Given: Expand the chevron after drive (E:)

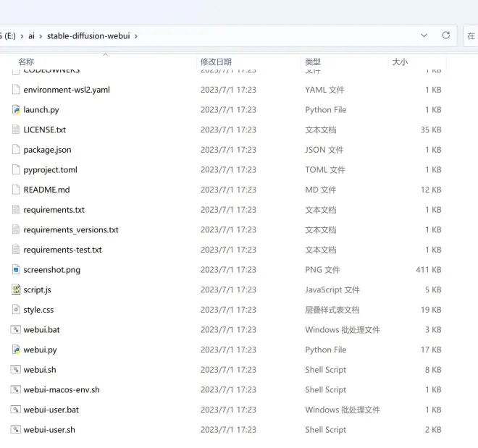Looking at the screenshot, I should click(22, 36).
